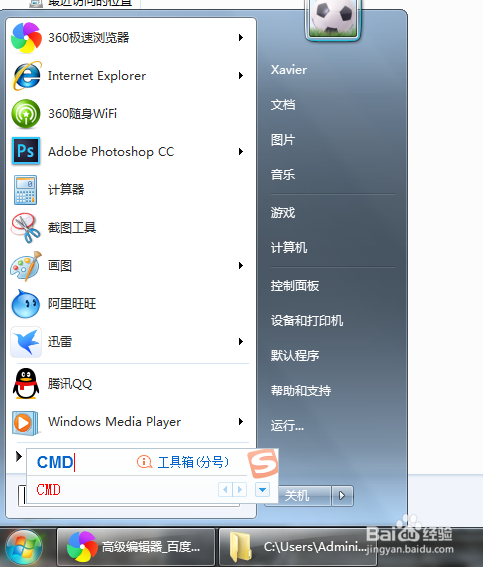Go to previous IME candidate page
This screenshot has width=483, height=567.
[225, 490]
